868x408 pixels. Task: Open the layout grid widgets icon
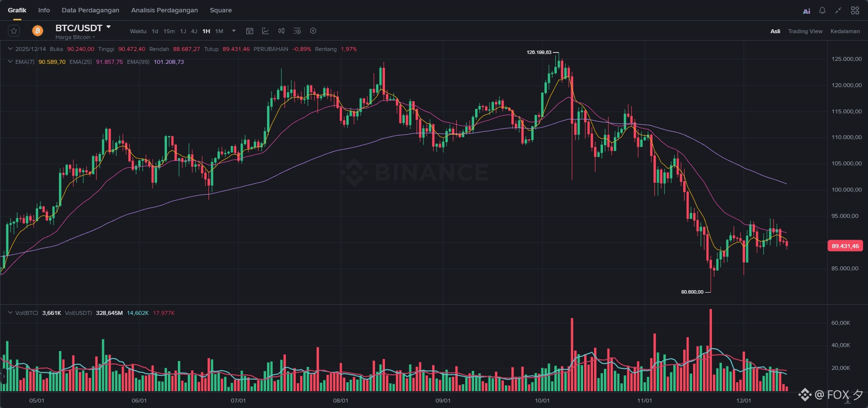pyautogui.click(x=855, y=10)
